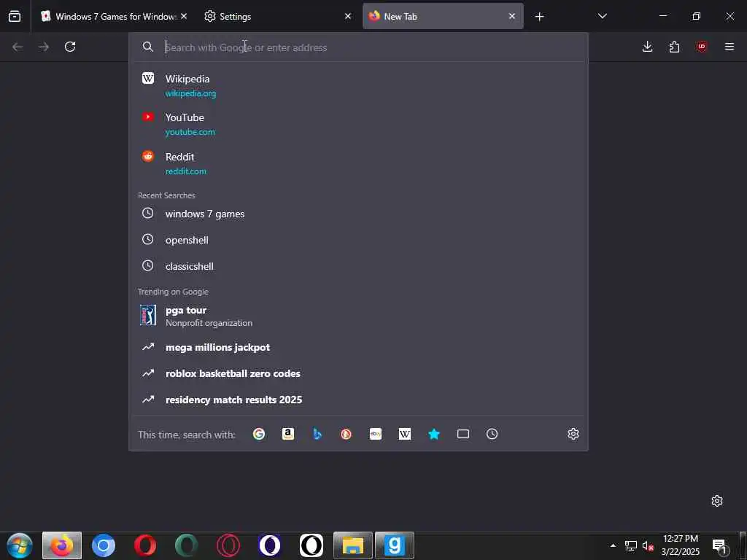Choose the Amazon one-off search engine
Screen dimensions: 747x560
click(287, 434)
